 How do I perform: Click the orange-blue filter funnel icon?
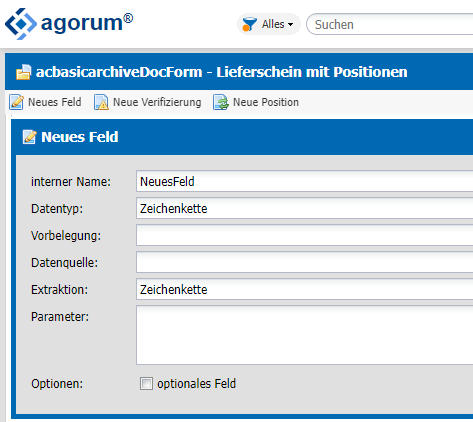click(249, 24)
